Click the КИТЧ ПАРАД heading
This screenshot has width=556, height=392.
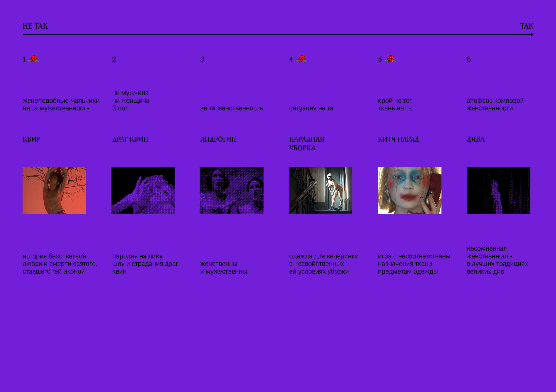(x=398, y=139)
